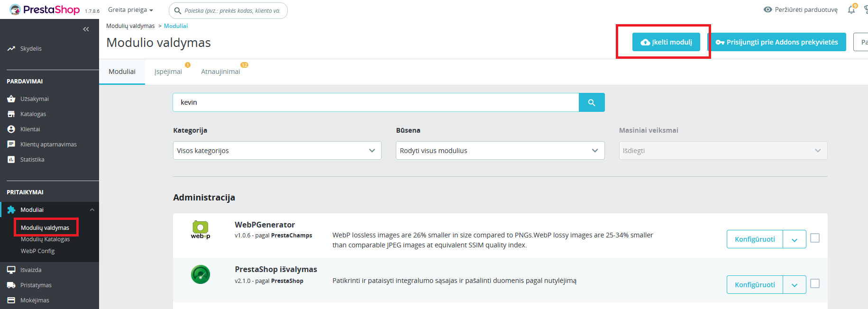Open Katalogas in the sidebar
This screenshot has height=309, width=868.
[x=33, y=114]
